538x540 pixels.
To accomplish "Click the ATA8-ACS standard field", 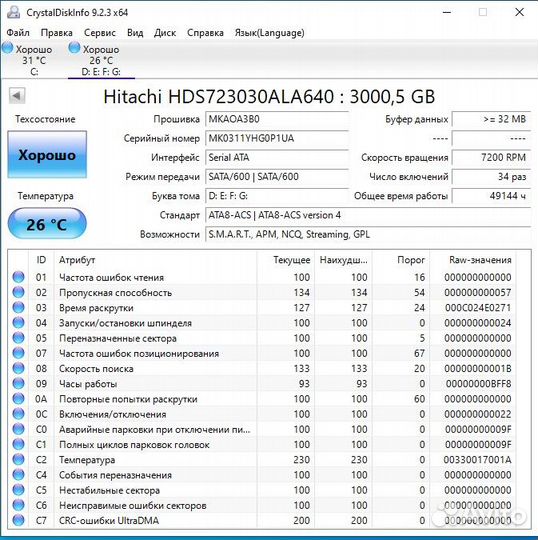I will pyautogui.click(x=368, y=215).
